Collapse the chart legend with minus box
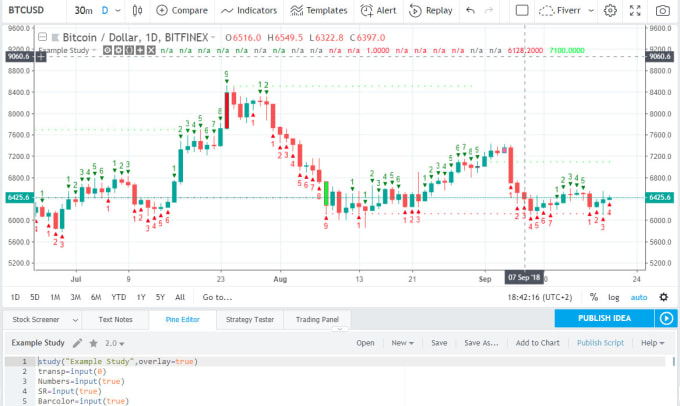This screenshot has height=406, width=680. point(42,37)
